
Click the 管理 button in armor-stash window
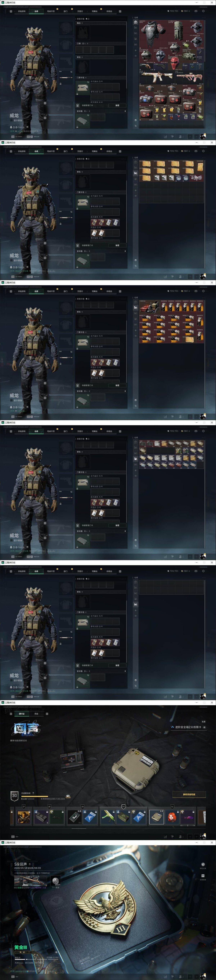pos(117,105)
